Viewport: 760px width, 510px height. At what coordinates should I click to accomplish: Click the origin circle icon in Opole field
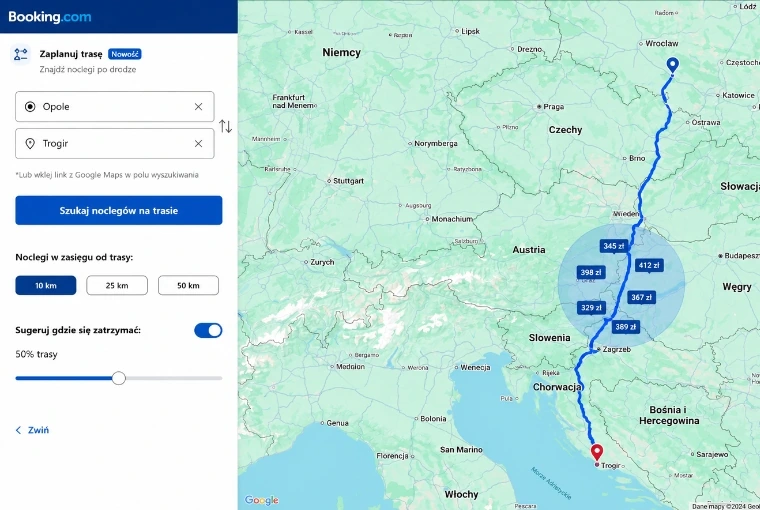(30, 107)
